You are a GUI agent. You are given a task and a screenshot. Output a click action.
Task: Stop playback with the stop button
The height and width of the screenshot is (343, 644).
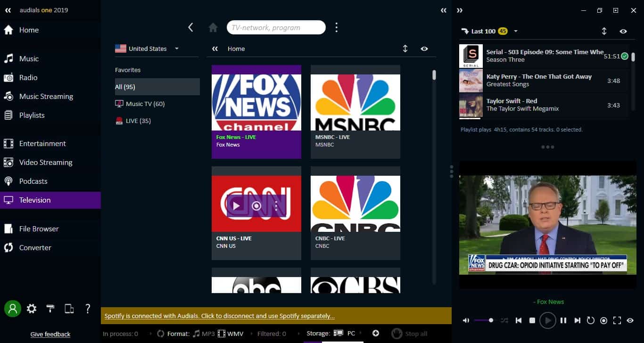click(x=532, y=320)
